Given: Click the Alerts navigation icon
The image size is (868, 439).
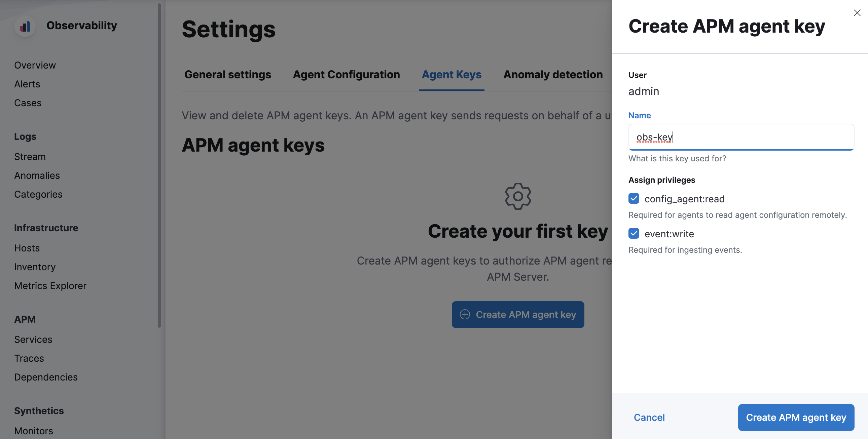Looking at the screenshot, I should [27, 83].
